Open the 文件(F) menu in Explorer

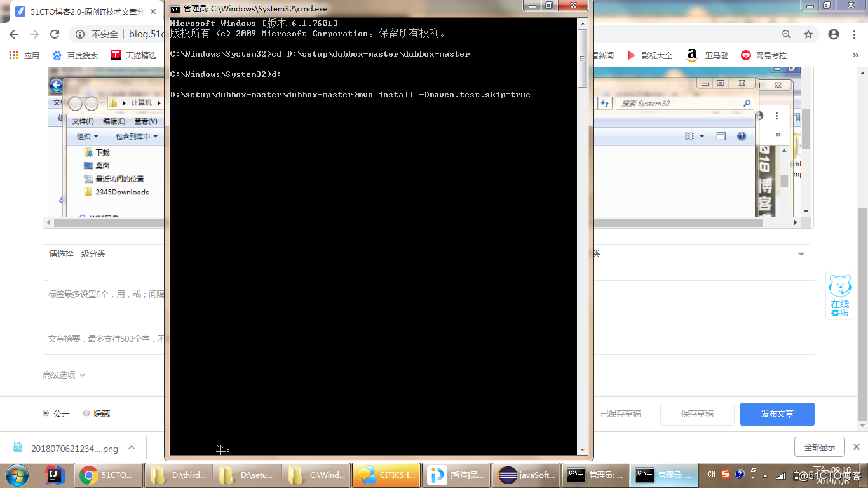click(83, 121)
